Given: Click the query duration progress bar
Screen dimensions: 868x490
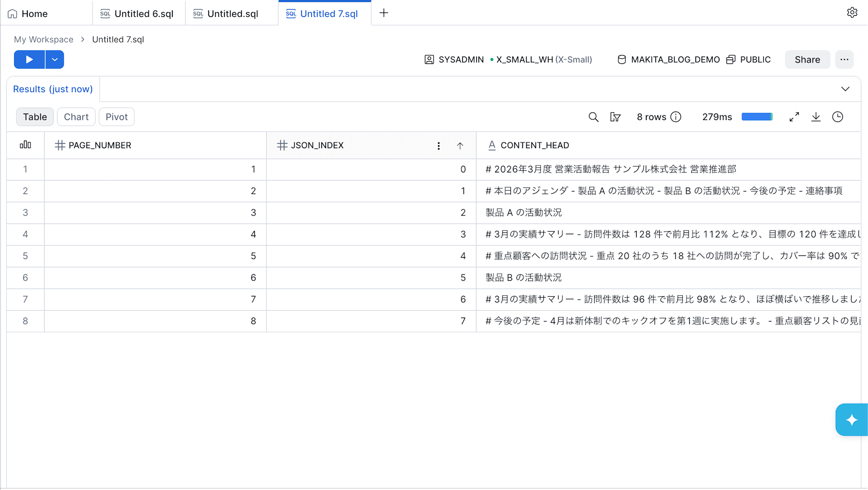Looking at the screenshot, I should point(757,117).
